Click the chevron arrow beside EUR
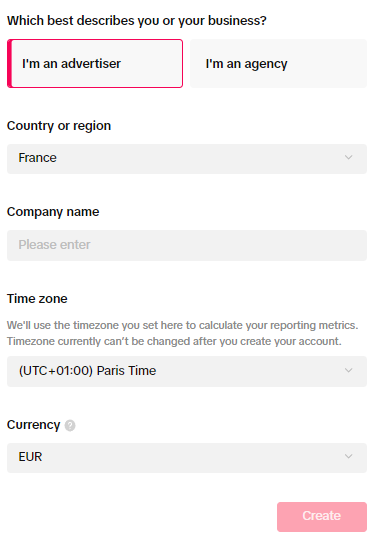The height and width of the screenshot is (542, 372). click(x=348, y=456)
